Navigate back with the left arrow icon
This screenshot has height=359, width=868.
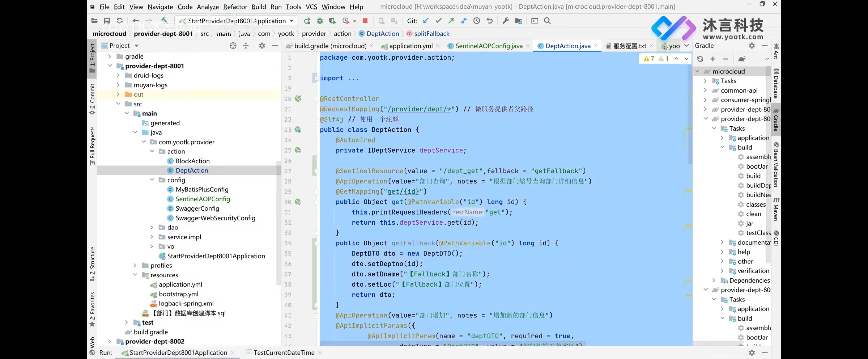[x=136, y=21]
